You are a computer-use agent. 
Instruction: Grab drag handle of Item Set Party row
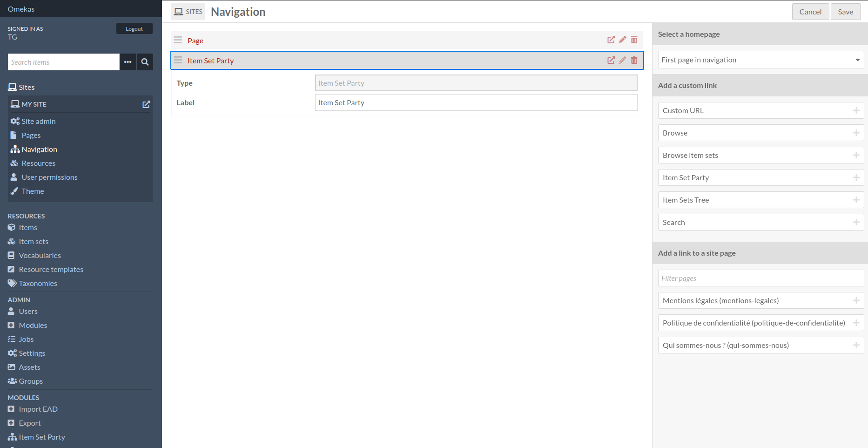click(178, 60)
